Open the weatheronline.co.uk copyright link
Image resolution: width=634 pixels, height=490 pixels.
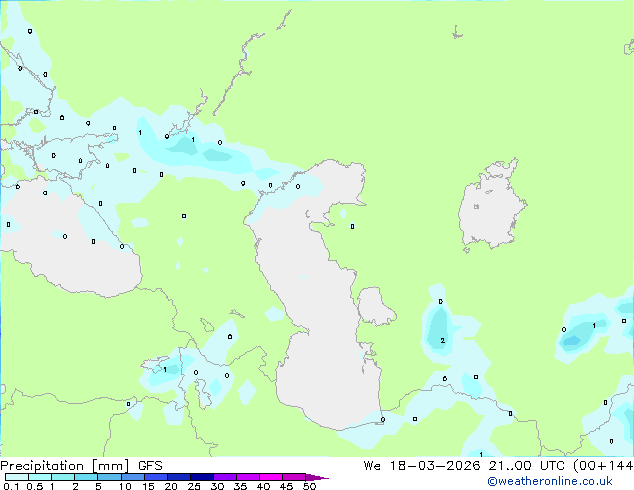(550, 481)
